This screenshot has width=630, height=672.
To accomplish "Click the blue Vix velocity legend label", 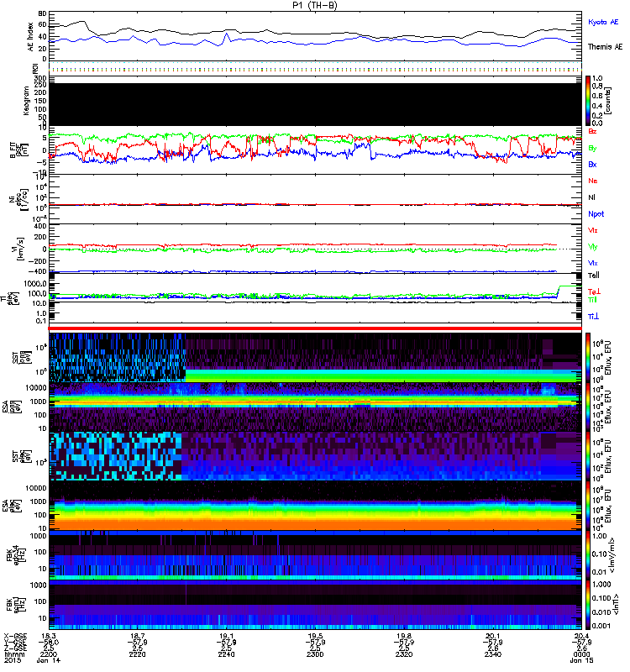I will tap(593, 263).
